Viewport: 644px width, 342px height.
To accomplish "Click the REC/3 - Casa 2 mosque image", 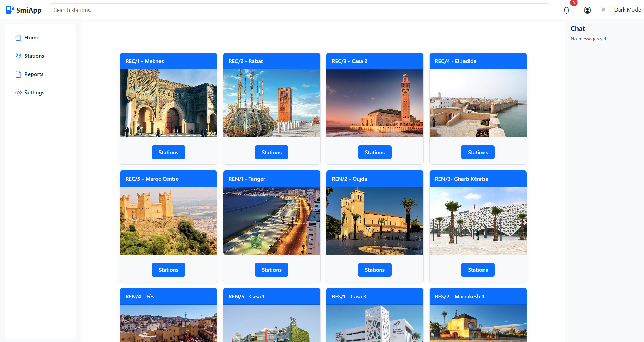I will 375,103.
